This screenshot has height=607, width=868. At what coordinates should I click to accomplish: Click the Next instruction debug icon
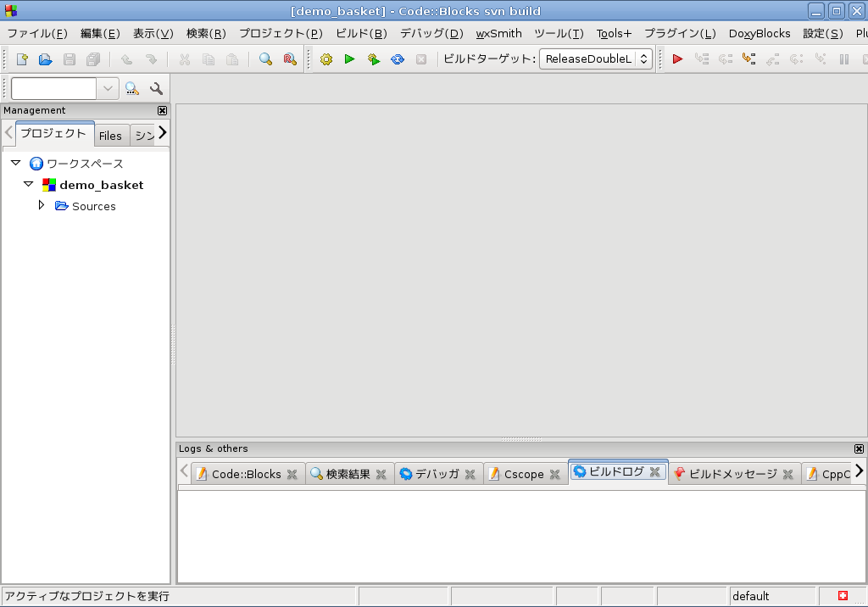pyautogui.click(x=797, y=58)
